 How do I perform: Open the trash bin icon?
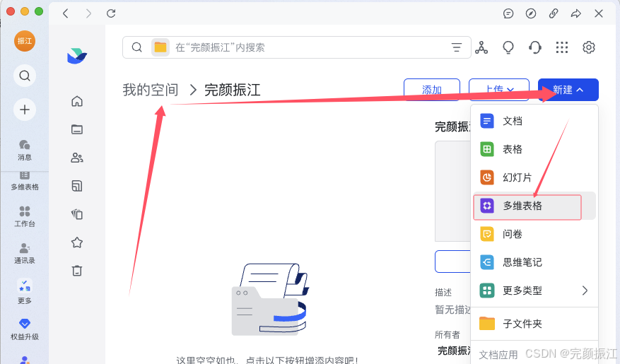(x=77, y=271)
